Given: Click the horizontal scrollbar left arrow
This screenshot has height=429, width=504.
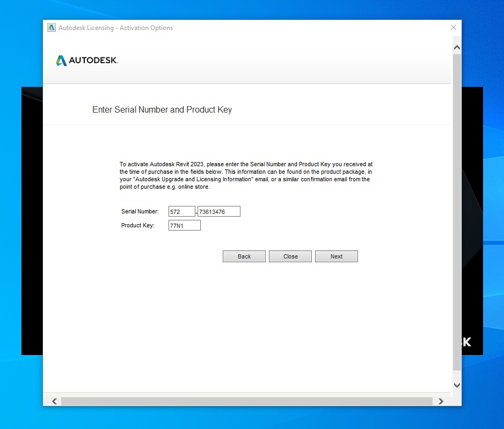Looking at the screenshot, I should click(x=54, y=401).
